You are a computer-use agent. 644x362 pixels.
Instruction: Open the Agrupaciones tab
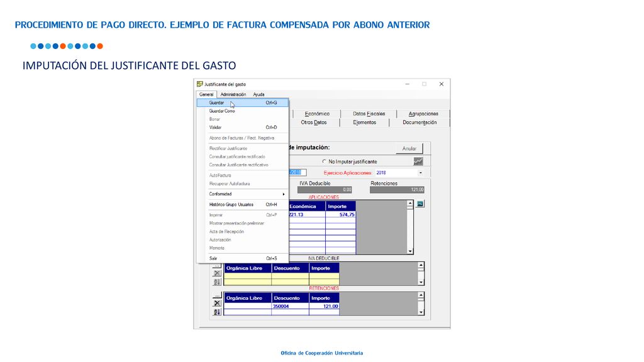pyautogui.click(x=423, y=114)
